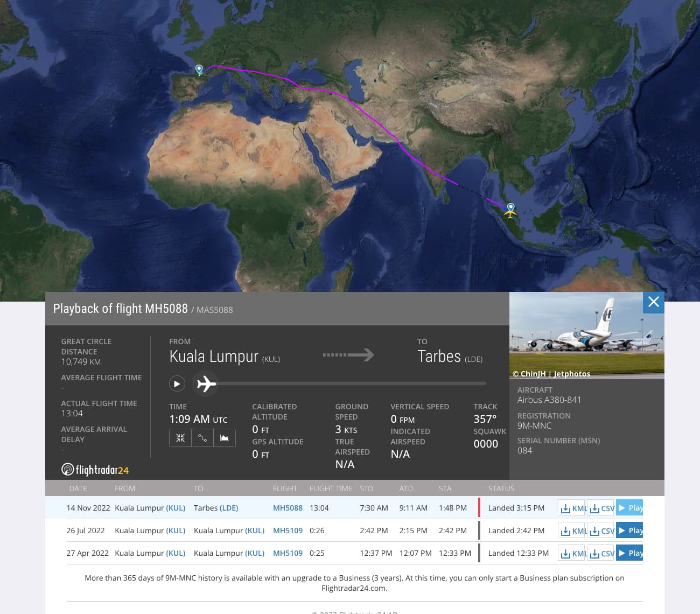700x614 pixels.
Task: Open the altitude graph chart icon
Action: pos(225,438)
